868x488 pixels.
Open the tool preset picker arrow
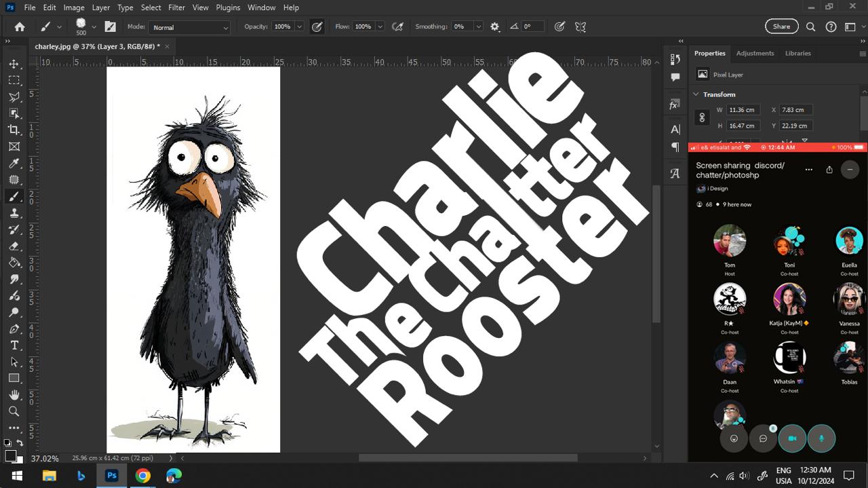tap(60, 26)
